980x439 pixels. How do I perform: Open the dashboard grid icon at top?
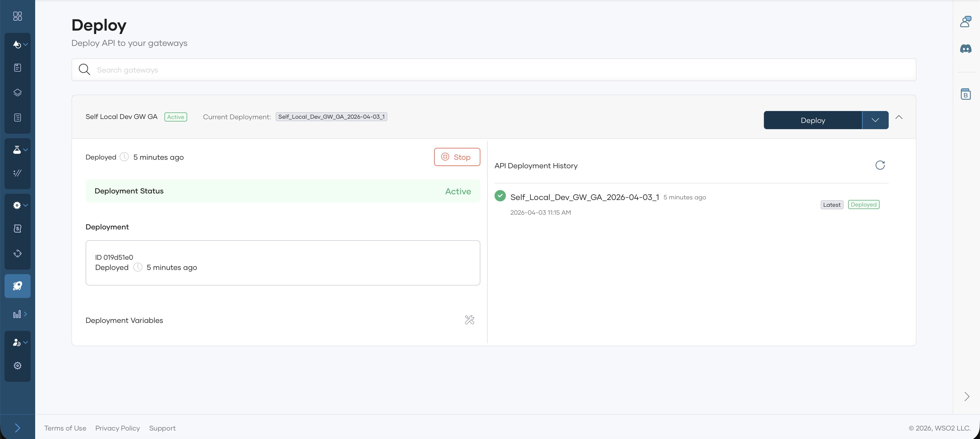tap(18, 16)
